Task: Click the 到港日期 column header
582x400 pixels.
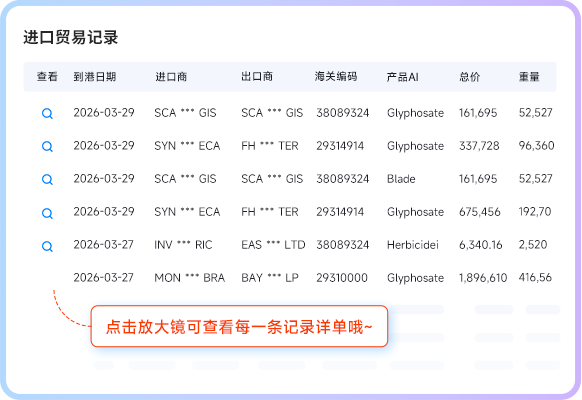Action: coord(95,77)
